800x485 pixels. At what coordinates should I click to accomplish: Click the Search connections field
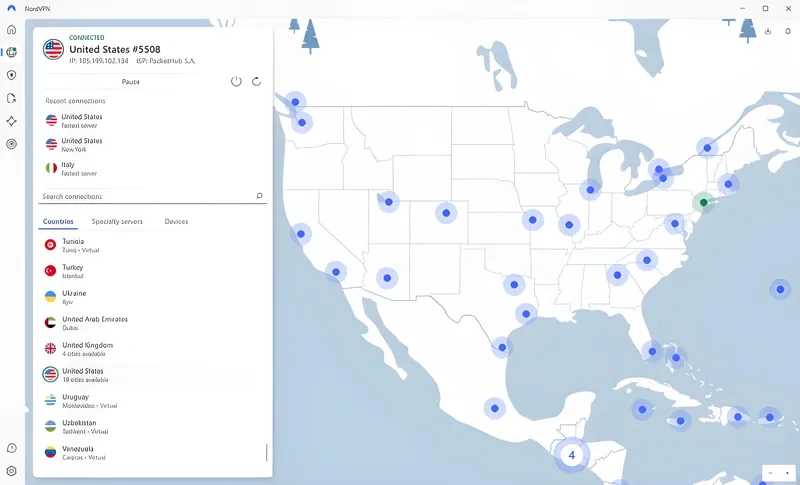point(145,197)
